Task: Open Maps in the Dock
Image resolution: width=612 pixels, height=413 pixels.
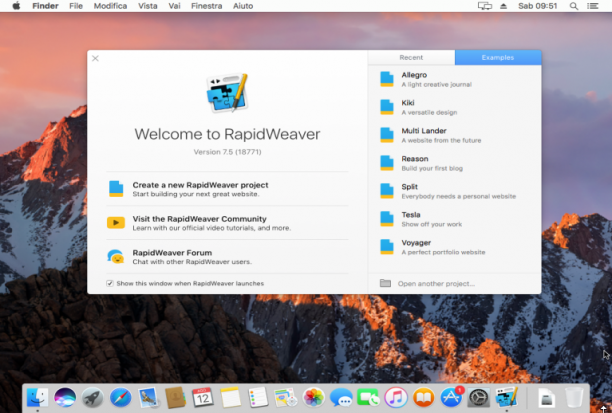Action: point(286,398)
